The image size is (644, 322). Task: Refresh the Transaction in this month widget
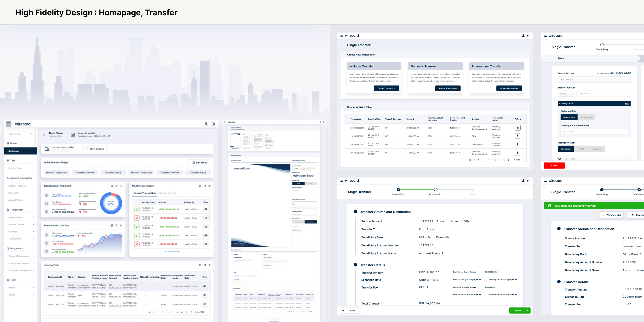tap(116, 186)
